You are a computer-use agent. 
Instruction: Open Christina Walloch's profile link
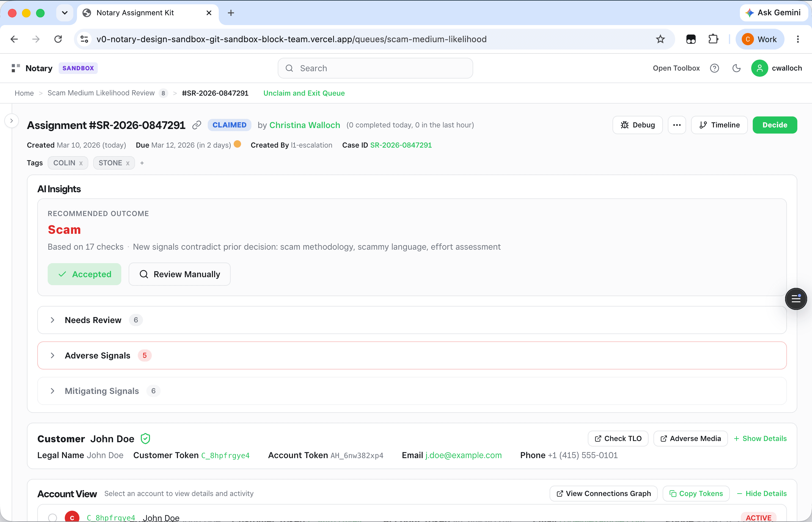[x=305, y=125]
